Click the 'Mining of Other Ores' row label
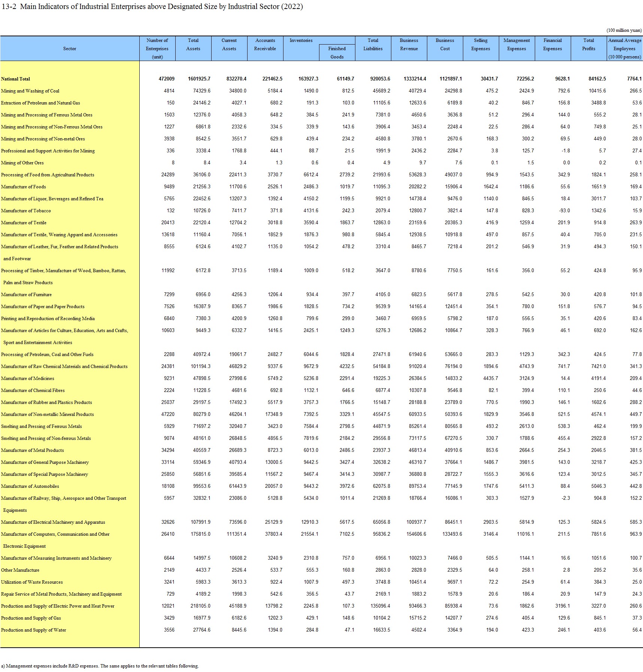The width and height of the screenshot is (643, 672). pyautogui.click(x=22, y=163)
